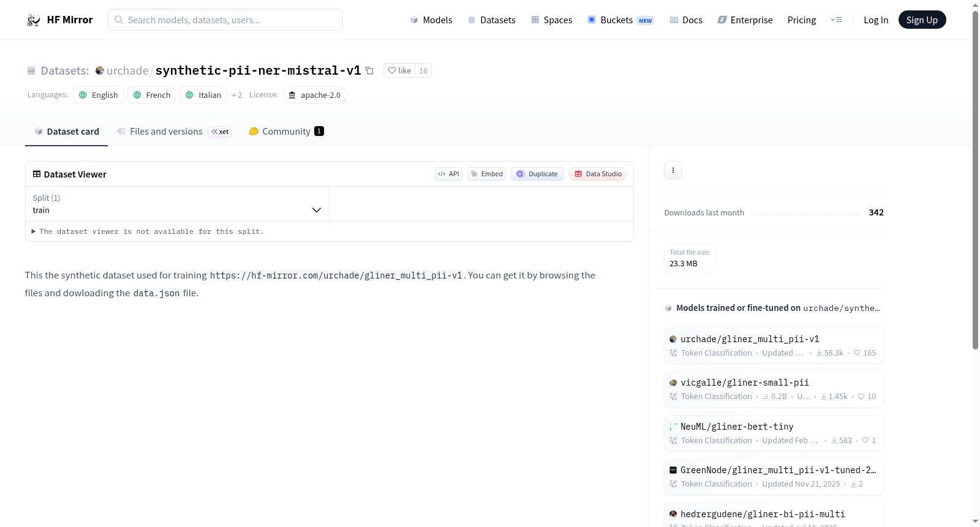
Task: Click the search magnifier icon
Action: coord(119,20)
